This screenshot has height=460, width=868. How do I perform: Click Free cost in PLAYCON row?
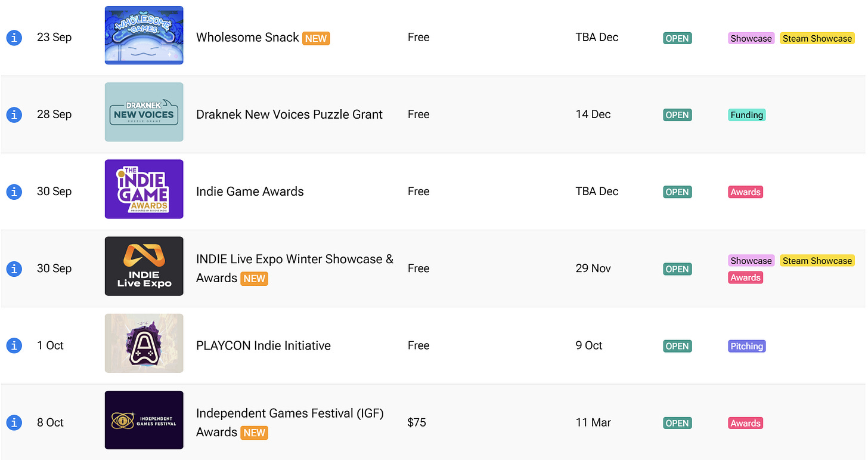click(418, 345)
